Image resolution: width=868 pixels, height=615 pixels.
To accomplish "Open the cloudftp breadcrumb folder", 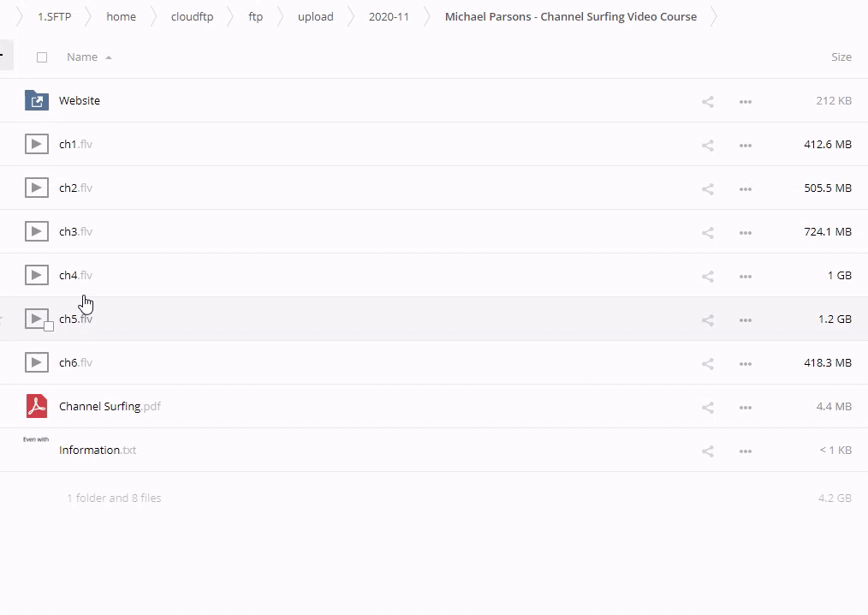I will [192, 16].
